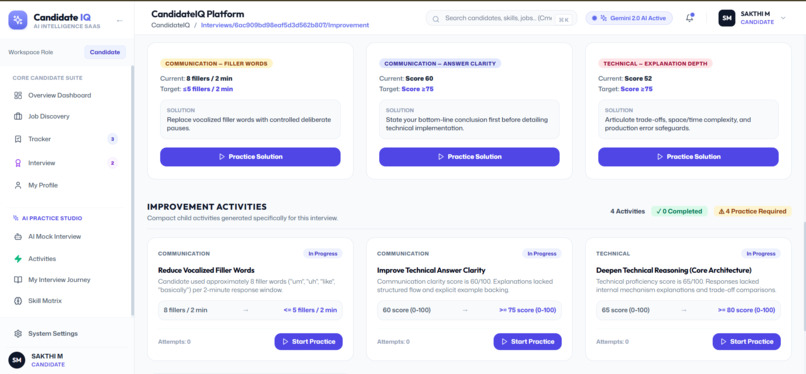Start Practice for Reduce Vocalized Filler Words

pos(308,342)
